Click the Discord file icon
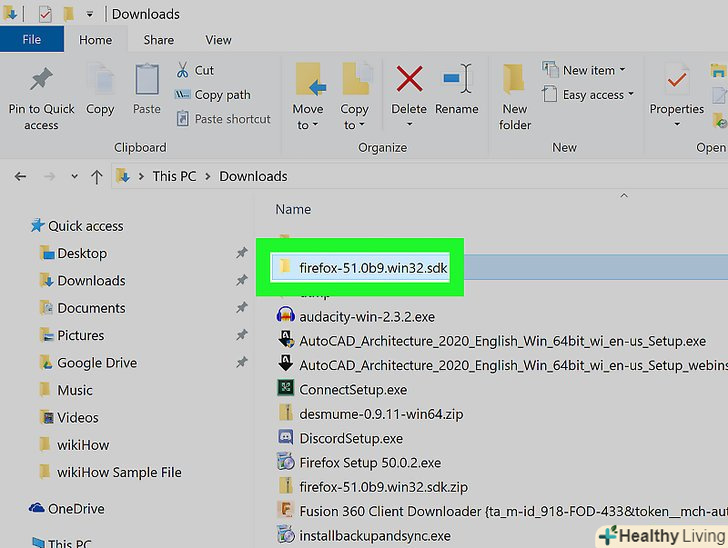The image size is (728, 548). [x=286, y=437]
